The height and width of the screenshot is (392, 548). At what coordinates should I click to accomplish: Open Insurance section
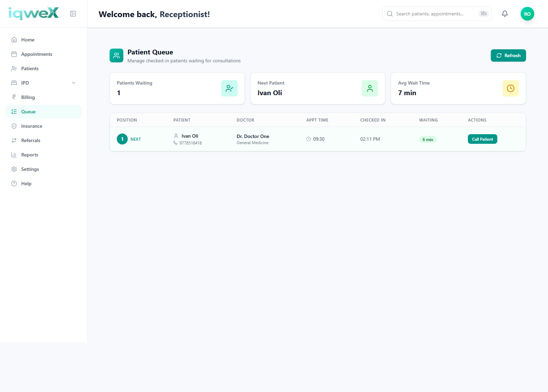point(44,126)
